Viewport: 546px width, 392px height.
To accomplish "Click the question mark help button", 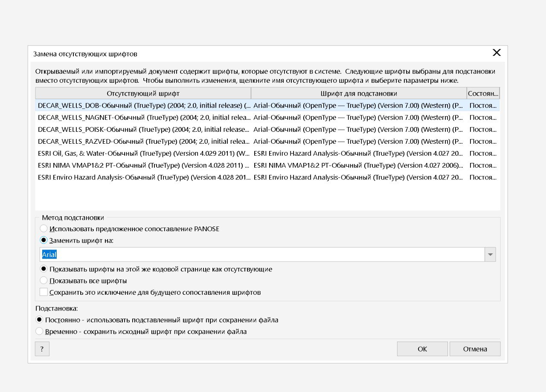I will pos(42,349).
